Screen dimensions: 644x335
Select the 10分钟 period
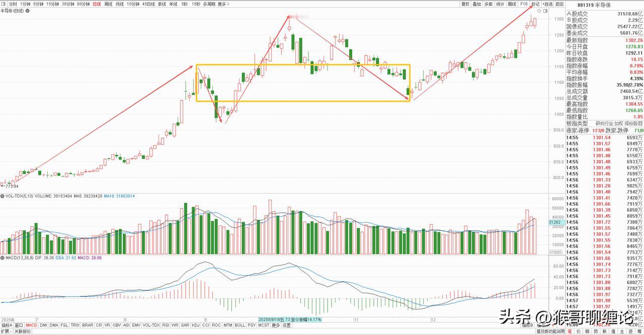click(x=133, y=4)
